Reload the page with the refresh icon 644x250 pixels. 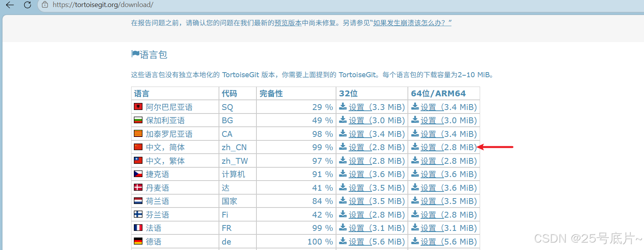tap(27, 5)
